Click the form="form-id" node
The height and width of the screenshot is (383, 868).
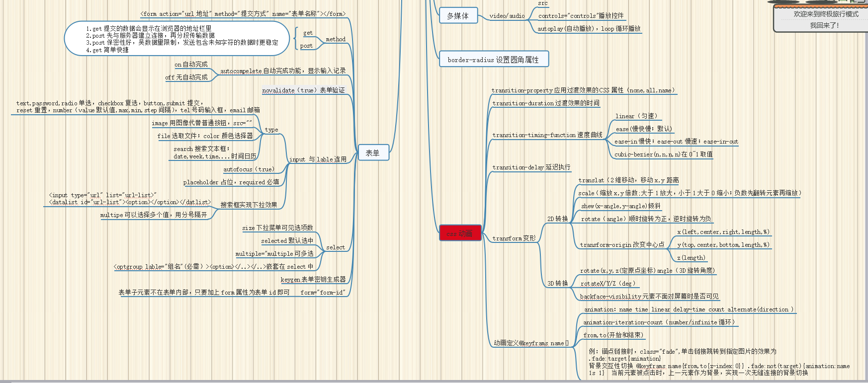322,293
